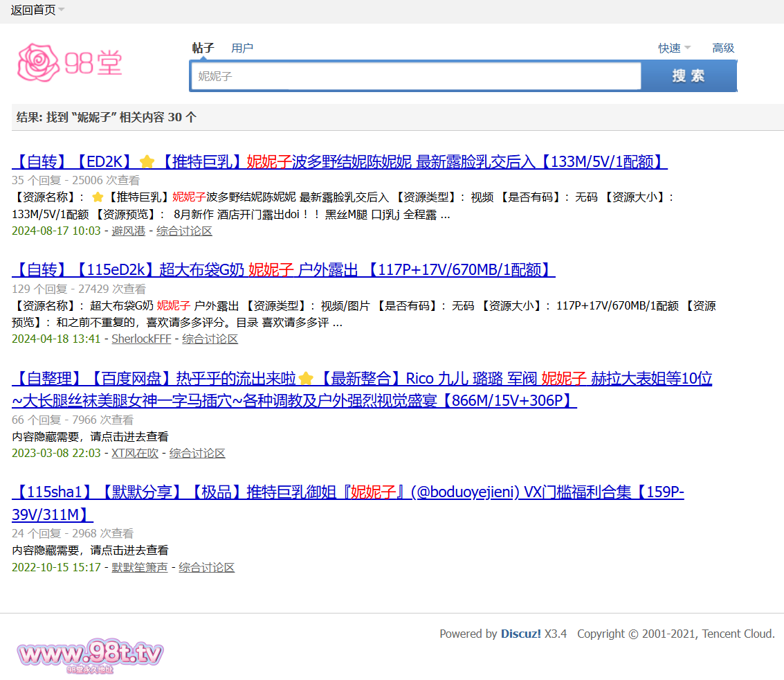
Task: View the author profile XT风在吹
Action: pyautogui.click(x=134, y=453)
